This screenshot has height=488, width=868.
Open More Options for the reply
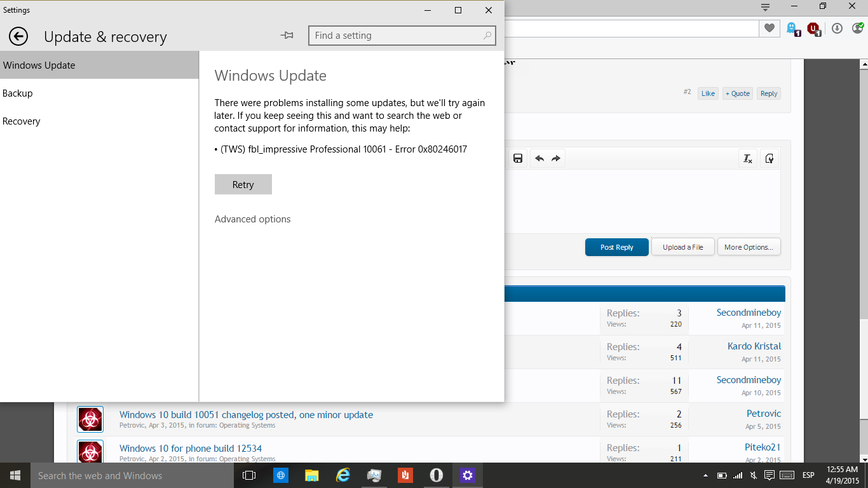click(x=749, y=247)
